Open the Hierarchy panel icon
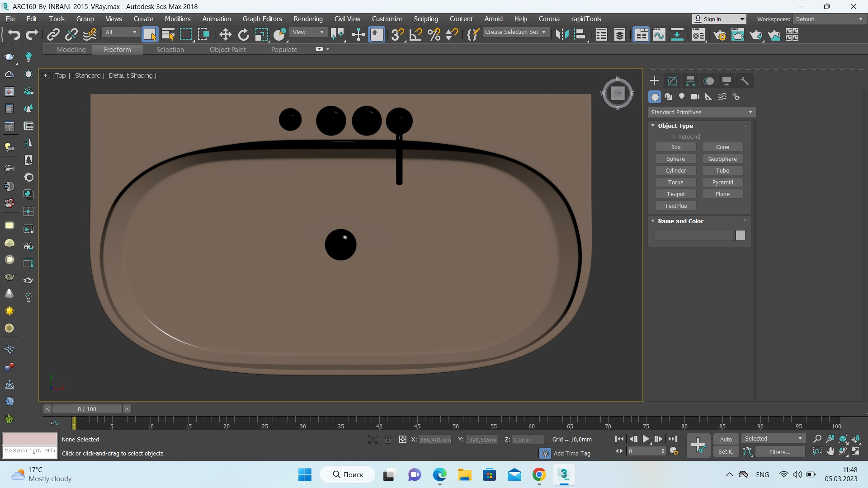Image resolution: width=868 pixels, height=488 pixels. [x=690, y=81]
